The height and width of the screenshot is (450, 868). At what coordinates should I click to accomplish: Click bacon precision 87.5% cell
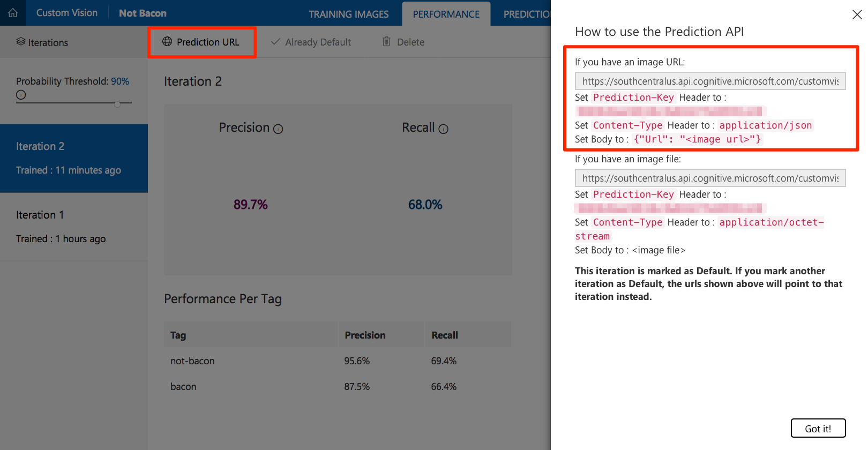357,387
